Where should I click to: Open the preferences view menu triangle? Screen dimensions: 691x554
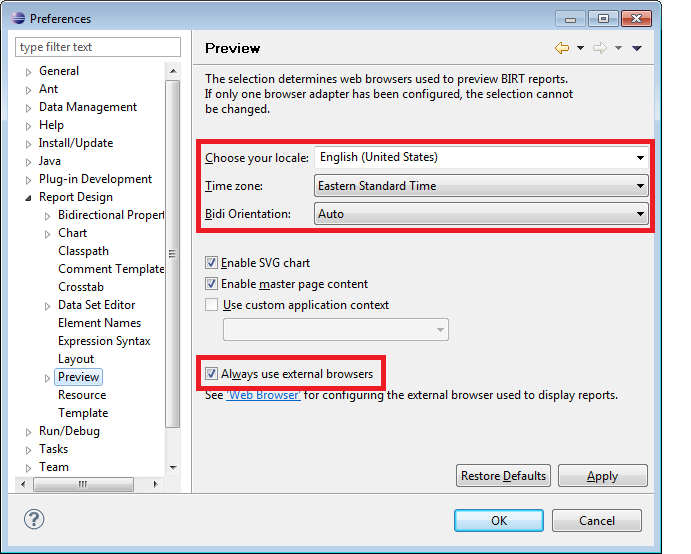tap(637, 48)
